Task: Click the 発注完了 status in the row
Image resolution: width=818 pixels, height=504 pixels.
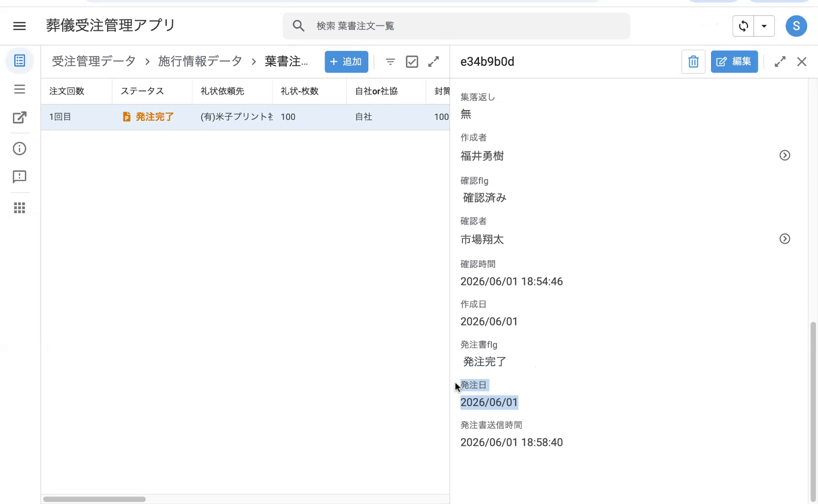Action: 154,117
